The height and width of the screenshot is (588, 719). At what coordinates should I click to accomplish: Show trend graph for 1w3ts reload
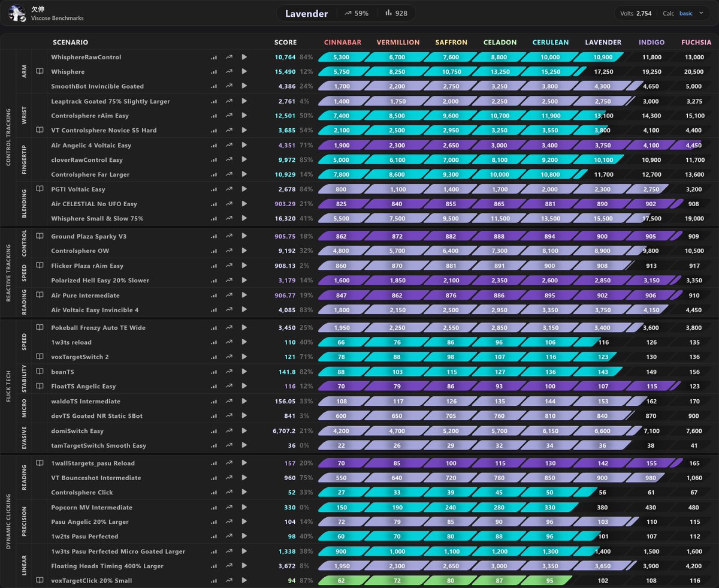point(229,342)
